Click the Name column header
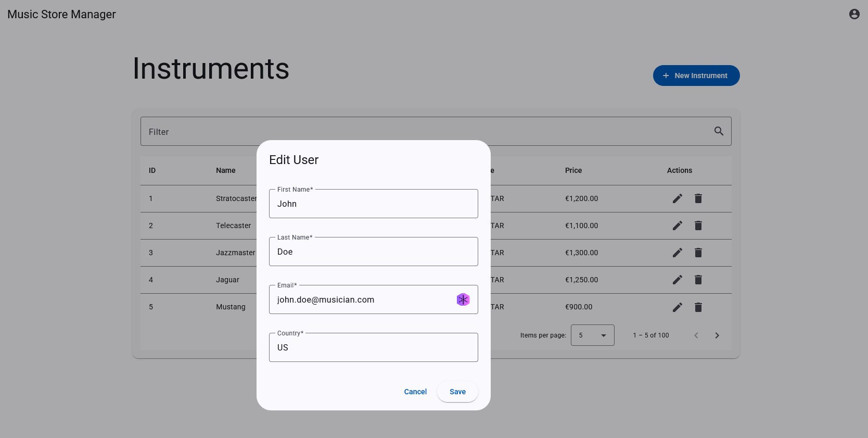Viewport: 868px width, 438px height. (x=226, y=170)
